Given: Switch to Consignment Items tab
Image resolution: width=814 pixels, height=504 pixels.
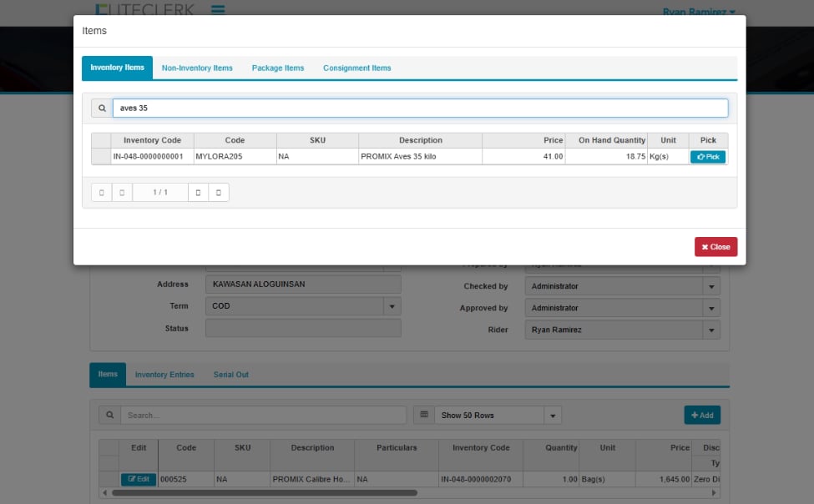Looking at the screenshot, I should 356,68.
